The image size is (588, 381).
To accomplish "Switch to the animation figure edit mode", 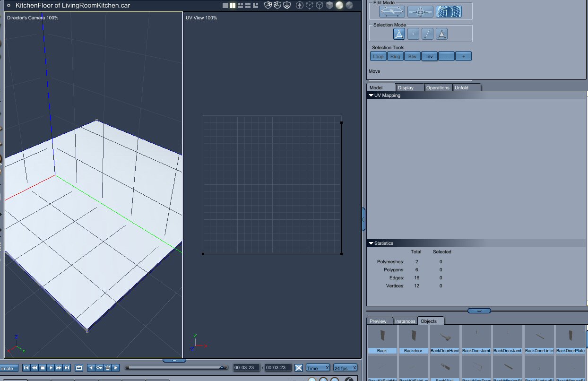I will [420, 11].
